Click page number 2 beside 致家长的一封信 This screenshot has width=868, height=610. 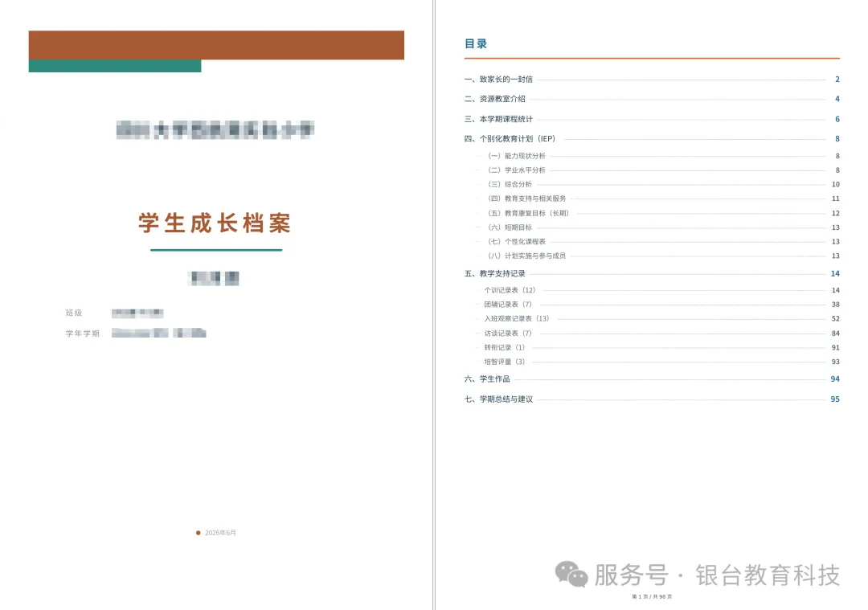click(837, 79)
